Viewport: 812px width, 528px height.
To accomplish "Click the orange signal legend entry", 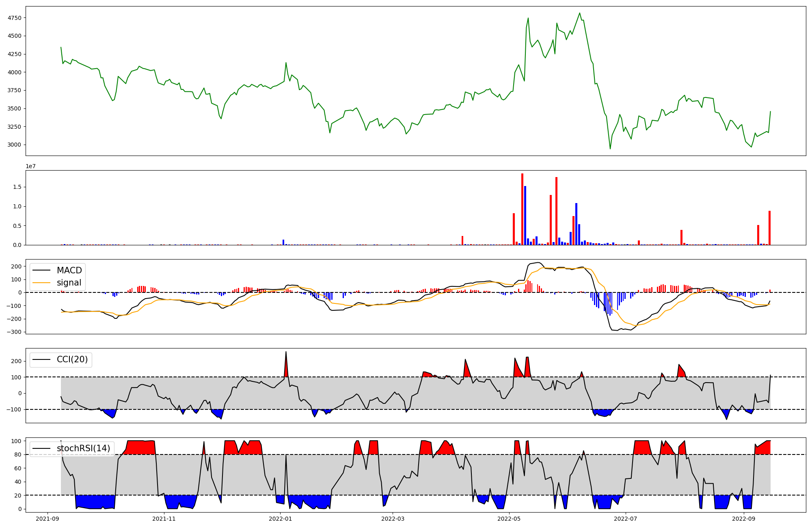I will coord(69,283).
